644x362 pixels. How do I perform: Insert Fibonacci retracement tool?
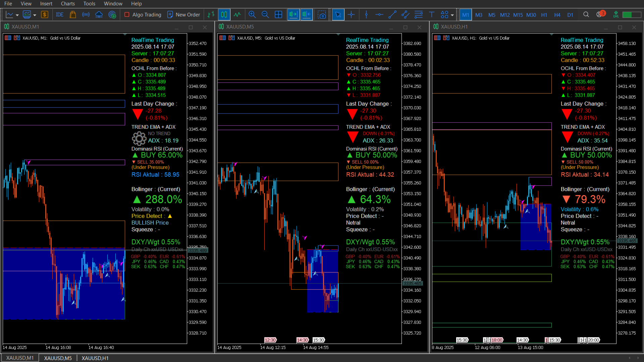[x=419, y=15]
